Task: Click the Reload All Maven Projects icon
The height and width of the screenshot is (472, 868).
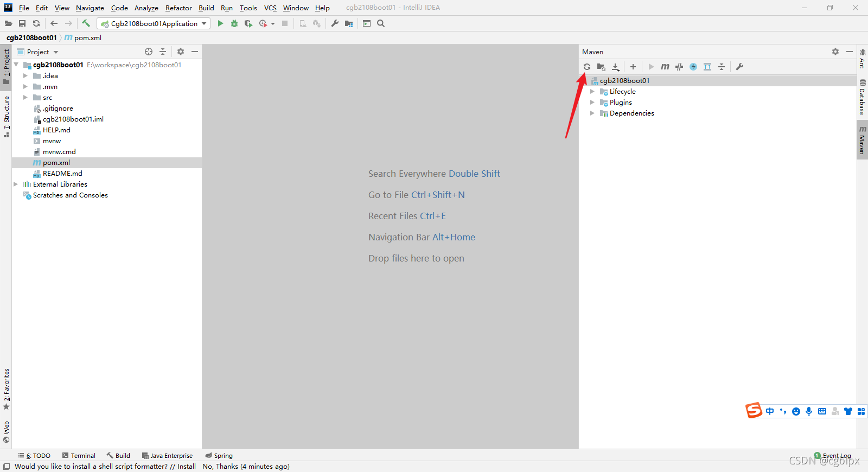Action: tap(587, 67)
